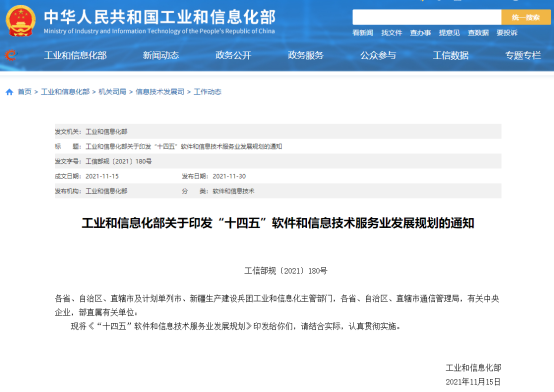554x392 pixels.
Task: Click sentence starting 现将《"十四五"软件
Action: pos(236,326)
